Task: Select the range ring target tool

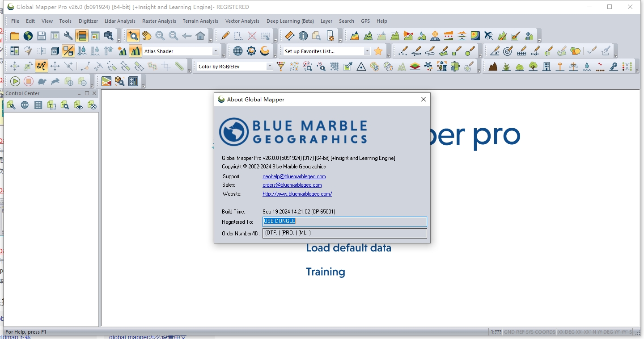Action: point(508,51)
